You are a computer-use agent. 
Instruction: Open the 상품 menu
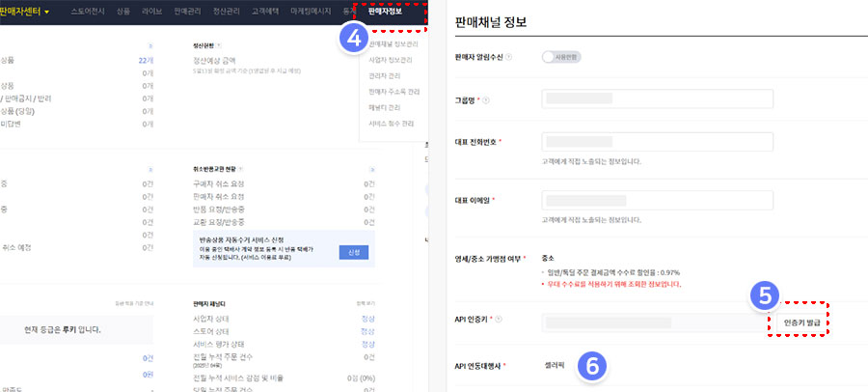(x=122, y=11)
